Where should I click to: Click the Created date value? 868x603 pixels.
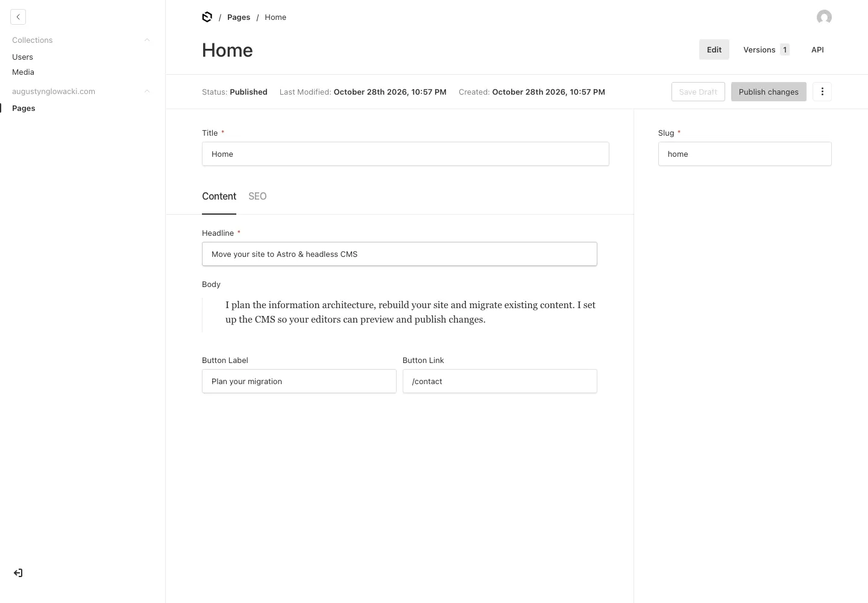549,92
